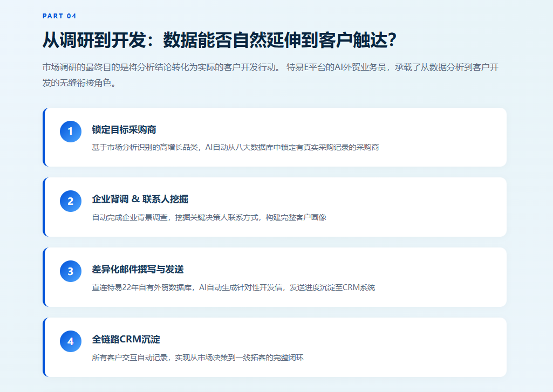Click the blue number 2 circle badge
Viewport: 553px width, 392px height.
point(71,201)
